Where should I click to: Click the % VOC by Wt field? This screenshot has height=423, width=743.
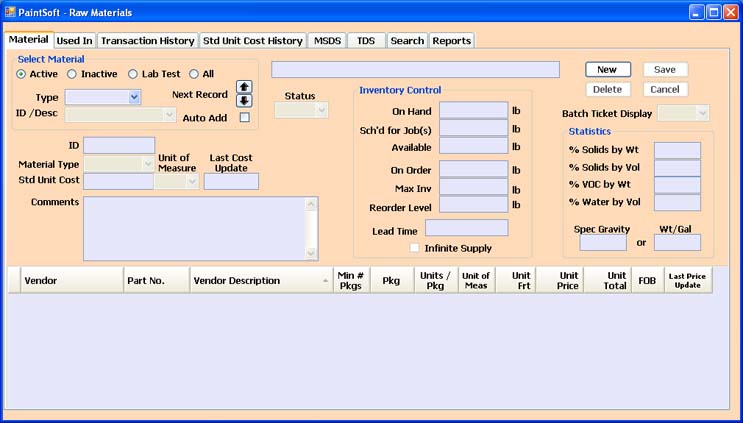click(x=677, y=185)
